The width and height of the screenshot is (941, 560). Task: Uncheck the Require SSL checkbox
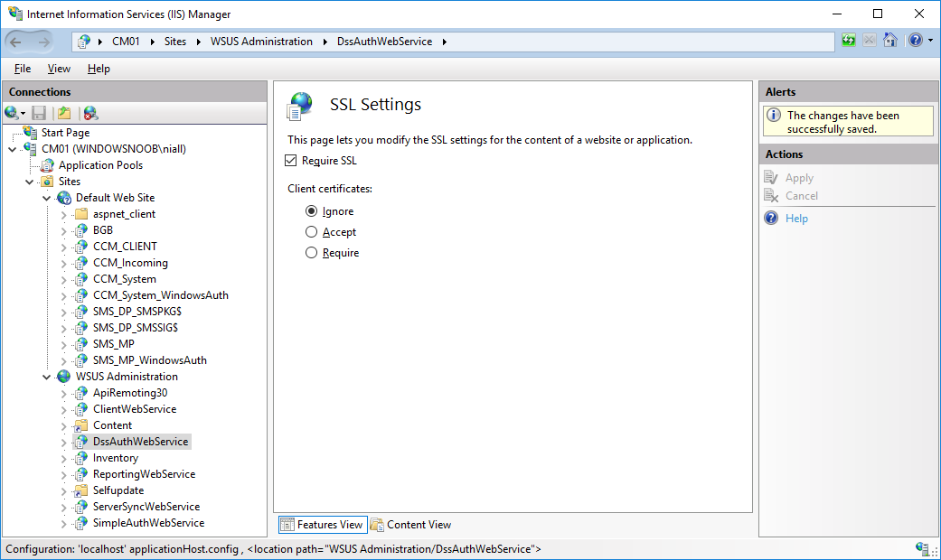tap(291, 161)
